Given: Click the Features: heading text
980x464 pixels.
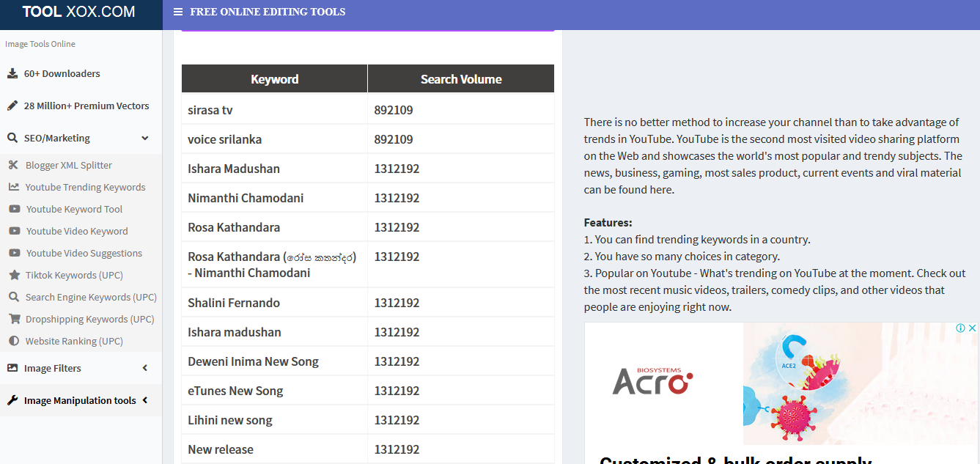Looking at the screenshot, I should 608,222.
